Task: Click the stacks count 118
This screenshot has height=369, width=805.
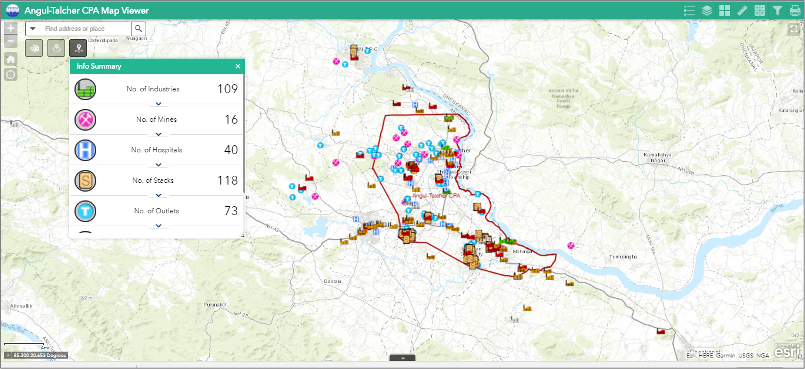Action: (227, 180)
